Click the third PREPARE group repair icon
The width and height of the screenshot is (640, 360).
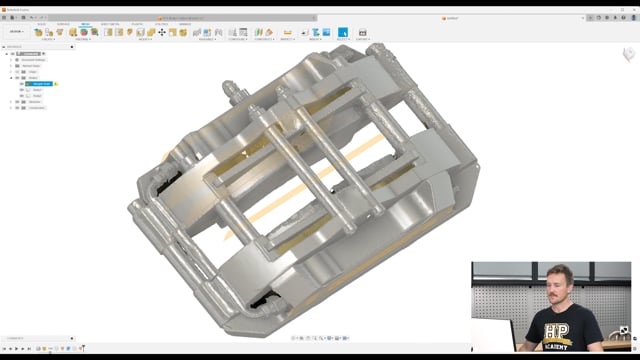point(94,32)
